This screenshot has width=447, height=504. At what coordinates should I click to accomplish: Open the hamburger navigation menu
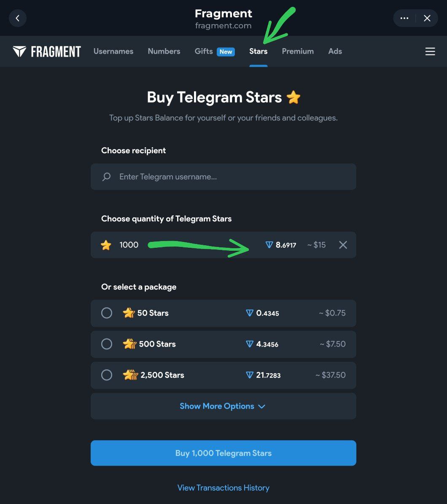(430, 51)
